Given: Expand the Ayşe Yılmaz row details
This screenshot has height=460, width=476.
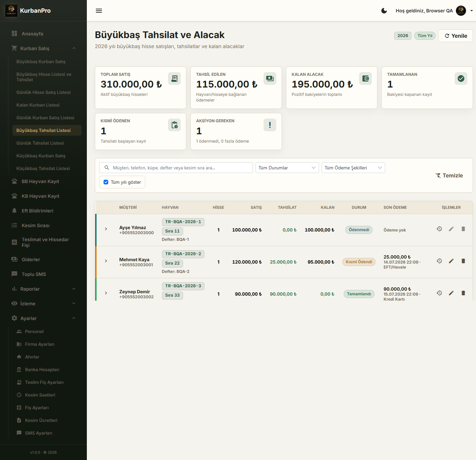Looking at the screenshot, I should click(106, 229).
